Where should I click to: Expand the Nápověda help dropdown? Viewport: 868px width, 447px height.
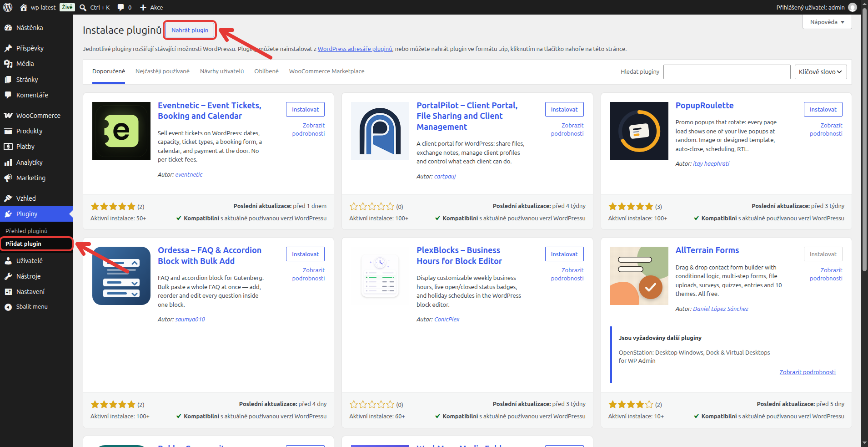coord(827,22)
